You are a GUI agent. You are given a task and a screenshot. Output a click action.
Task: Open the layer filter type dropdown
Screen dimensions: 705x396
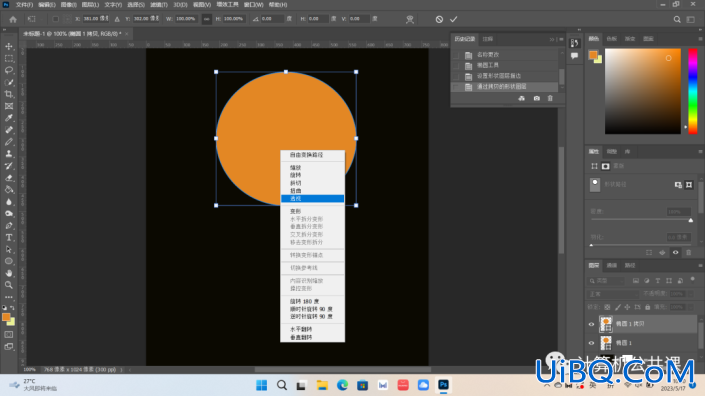point(607,281)
